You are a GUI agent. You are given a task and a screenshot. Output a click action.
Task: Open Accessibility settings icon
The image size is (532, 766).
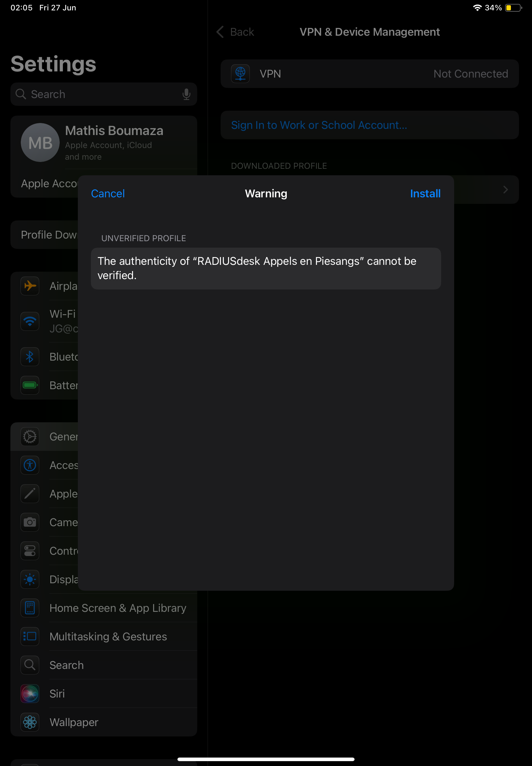30,465
